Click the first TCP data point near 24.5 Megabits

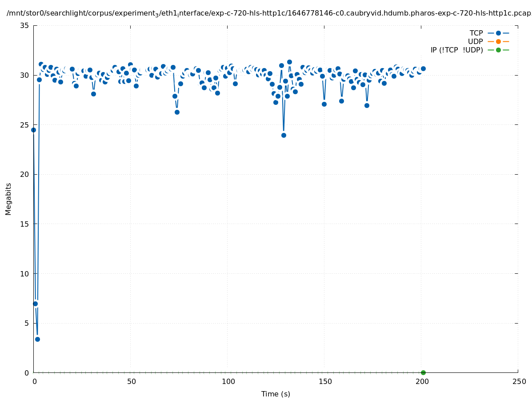pyautogui.click(x=33, y=130)
